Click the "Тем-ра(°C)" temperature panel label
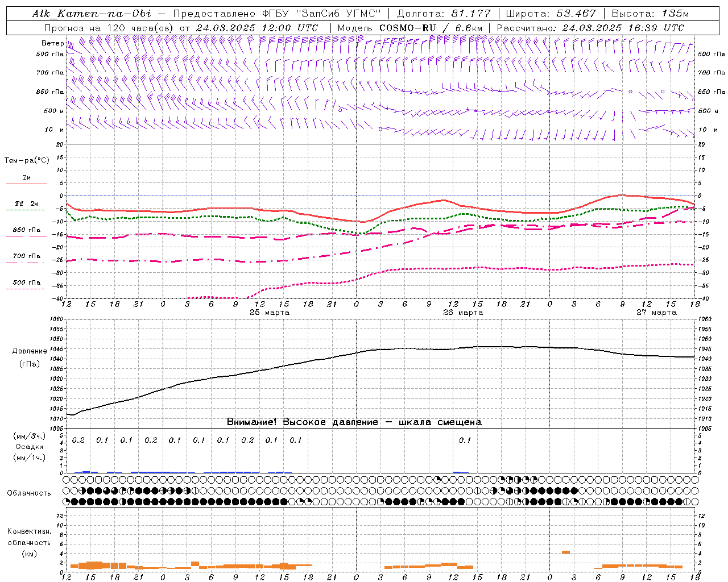 tap(27, 161)
